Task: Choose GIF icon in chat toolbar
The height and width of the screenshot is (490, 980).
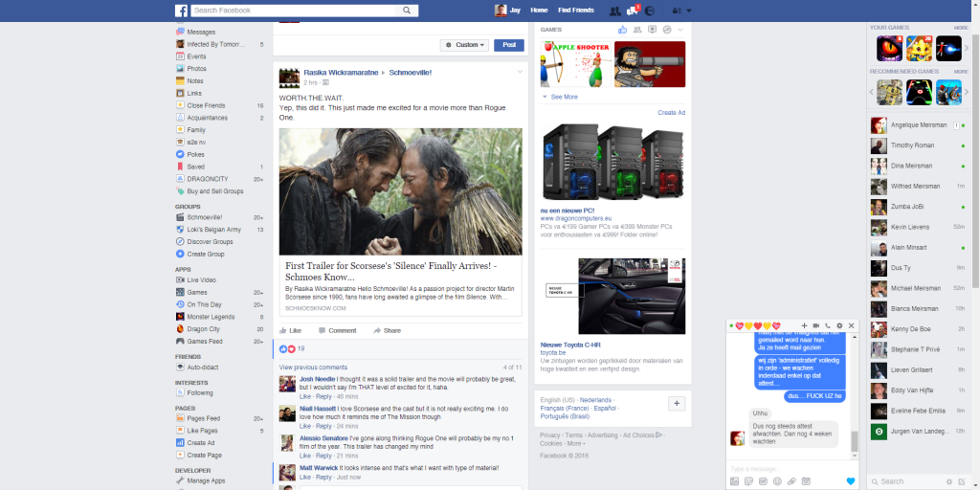Action: point(763,481)
